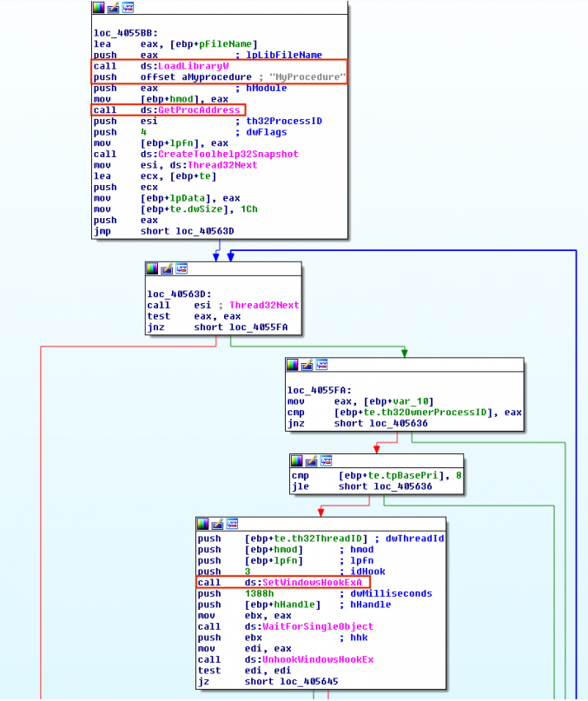Click pencil icon on the SetWindowsHookExA block
The image size is (588, 701).
click(x=217, y=524)
